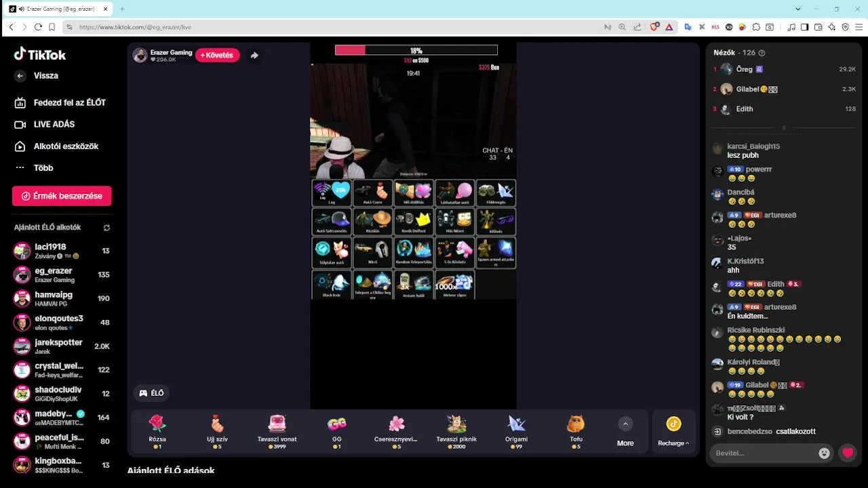Go back with the Vissza arrow

point(20,76)
